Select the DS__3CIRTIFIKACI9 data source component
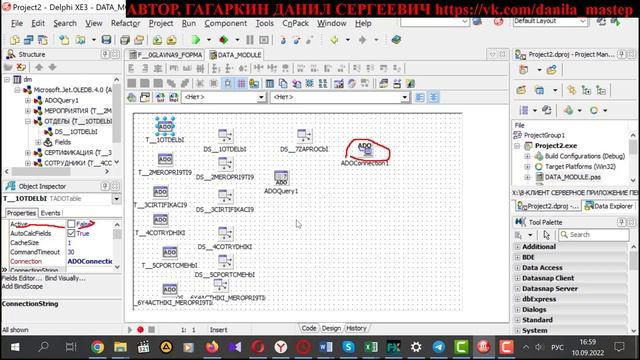The image size is (640, 360). click(x=225, y=196)
